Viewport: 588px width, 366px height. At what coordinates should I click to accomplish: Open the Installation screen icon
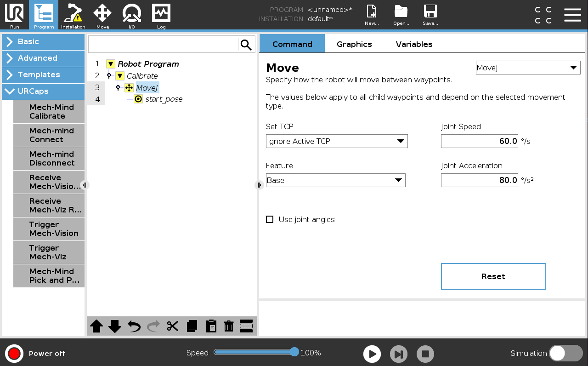pos(73,15)
